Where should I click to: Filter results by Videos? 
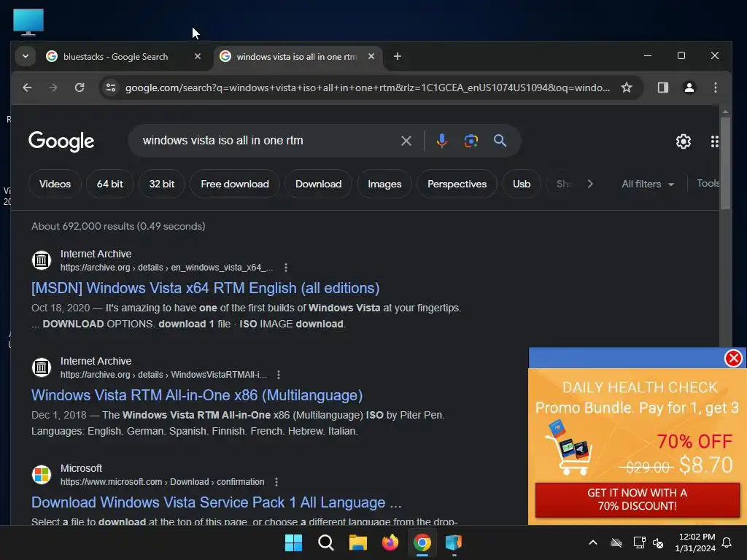coord(55,184)
